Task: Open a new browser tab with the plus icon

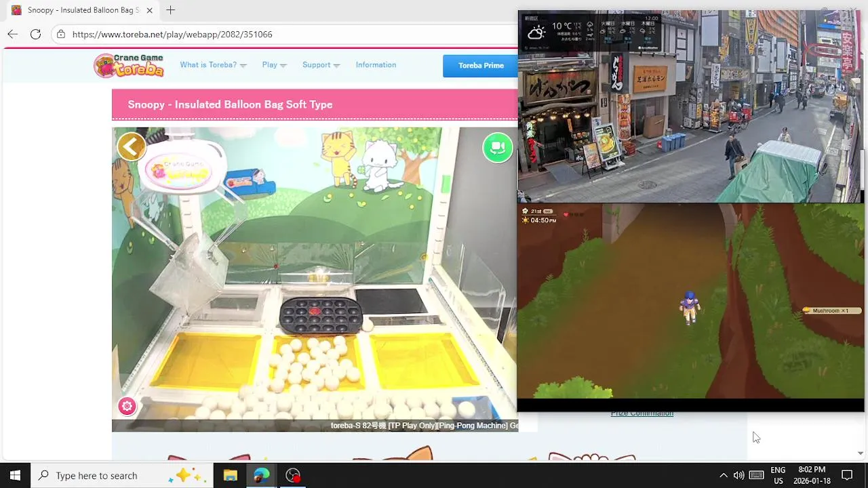Action: tap(170, 10)
